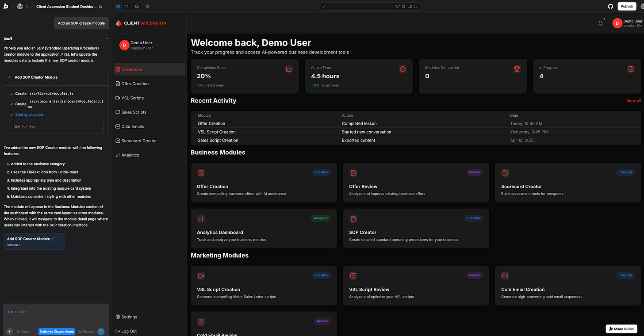The width and height of the screenshot is (644, 336).
Task: Click the plus attach icon in chat box
Action: [x=10, y=332]
